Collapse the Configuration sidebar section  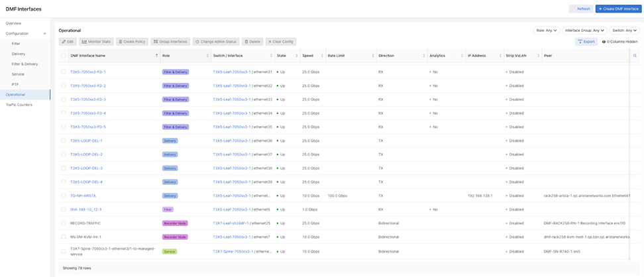coord(44,33)
